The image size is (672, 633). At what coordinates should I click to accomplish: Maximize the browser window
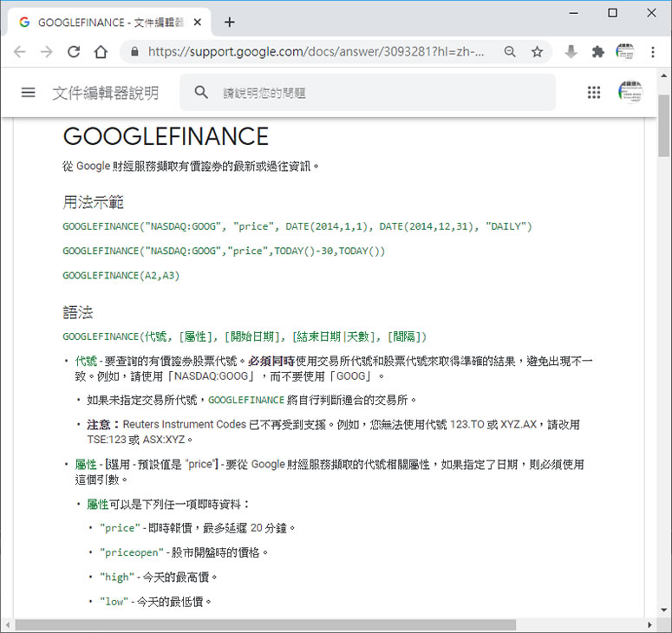613,13
